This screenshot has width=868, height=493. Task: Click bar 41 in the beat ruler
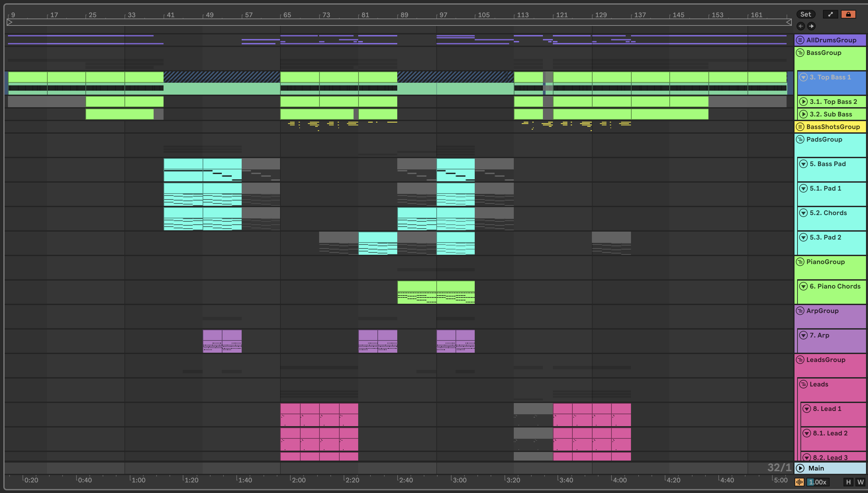[170, 15]
